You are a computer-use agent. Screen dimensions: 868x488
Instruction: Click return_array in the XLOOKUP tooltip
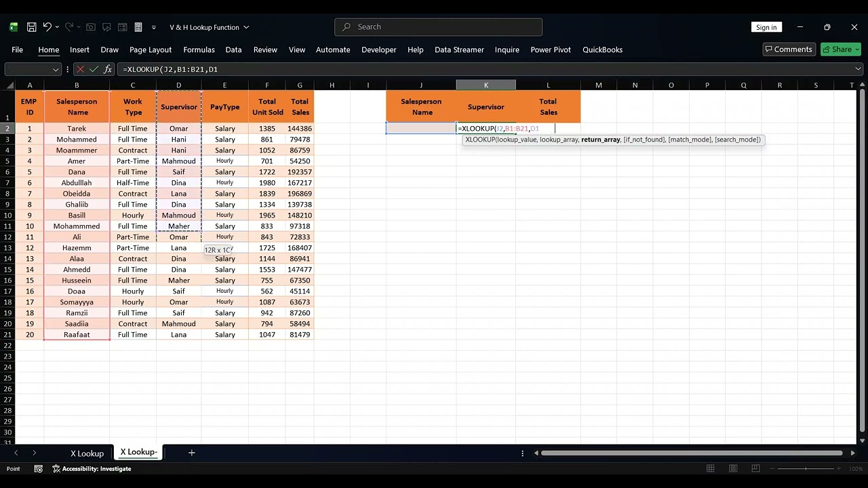click(600, 140)
